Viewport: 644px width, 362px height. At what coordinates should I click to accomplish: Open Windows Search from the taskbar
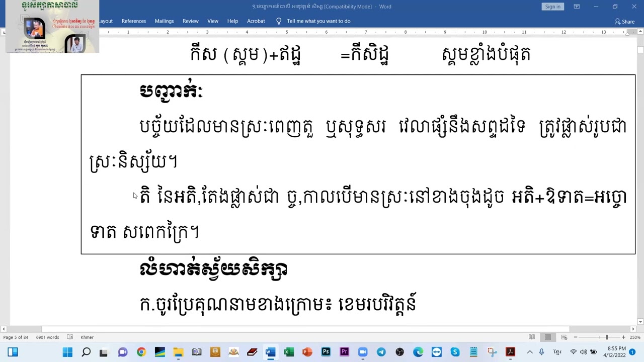pos(86,352)
